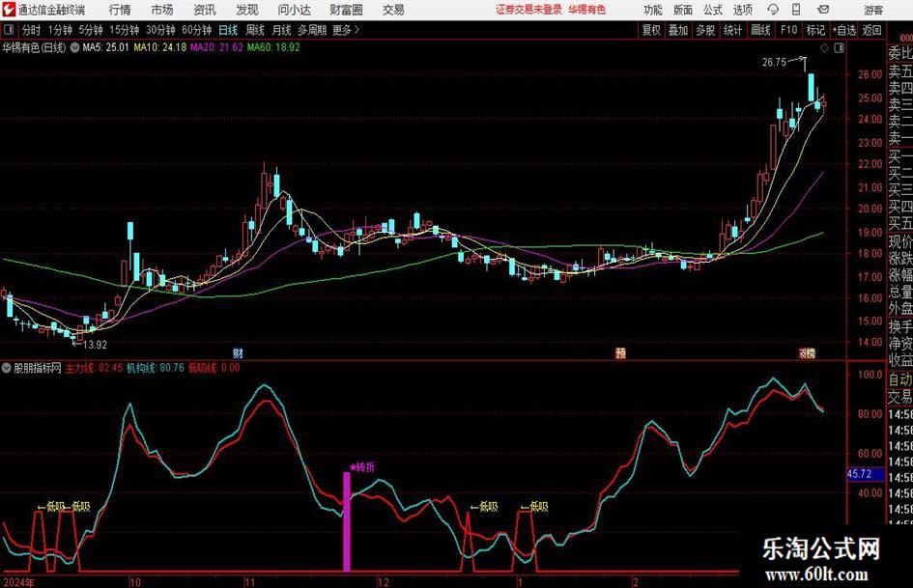Click the MA10: 24.18 label
913x588 pixels.
click(x=160, y=47)
